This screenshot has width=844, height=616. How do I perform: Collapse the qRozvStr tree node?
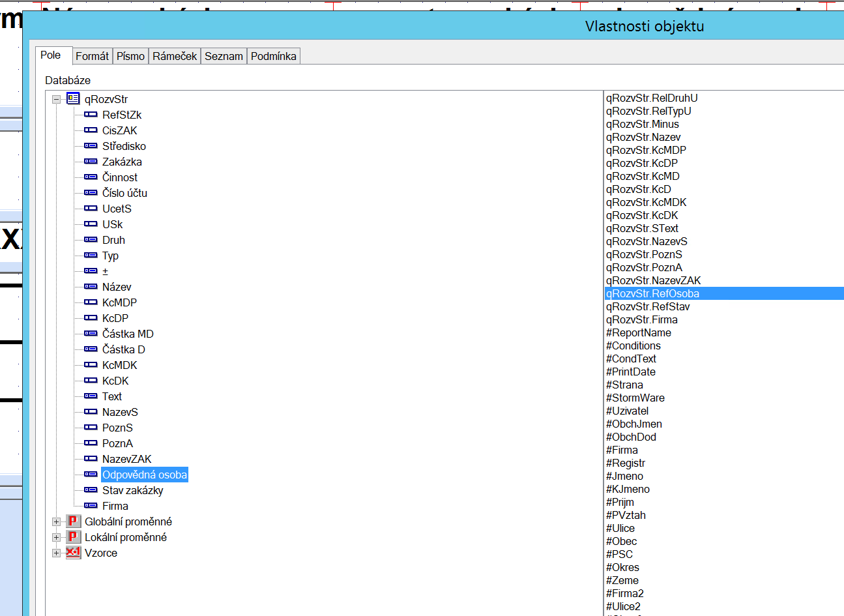click(56, 100)
